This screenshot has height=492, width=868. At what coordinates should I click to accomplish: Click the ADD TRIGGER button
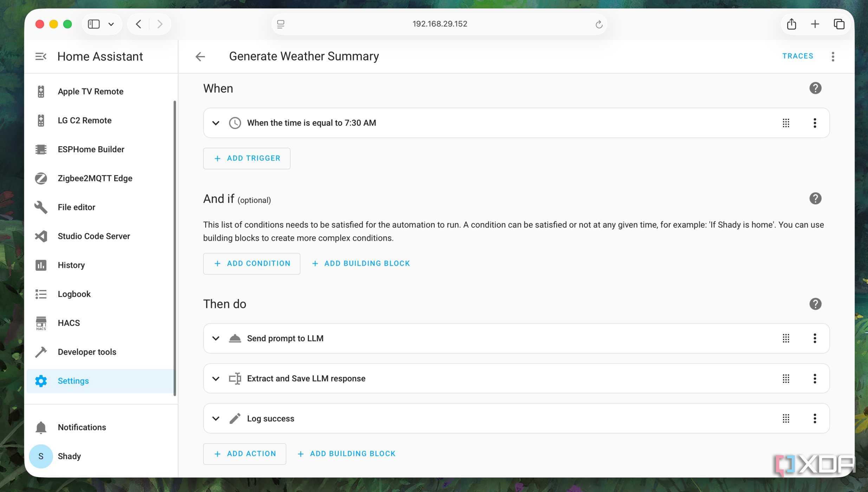pyautogui.click(x=247, y=158)
